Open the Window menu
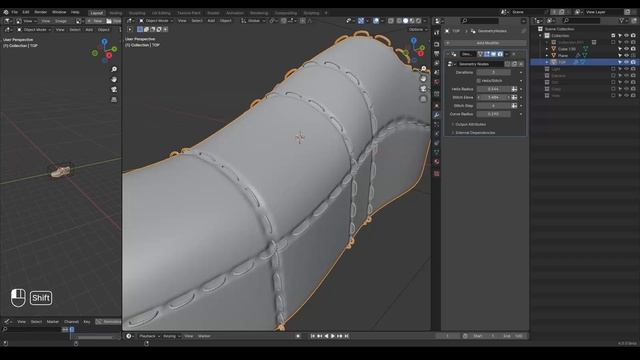640x360 pixels. coord(59,12)
